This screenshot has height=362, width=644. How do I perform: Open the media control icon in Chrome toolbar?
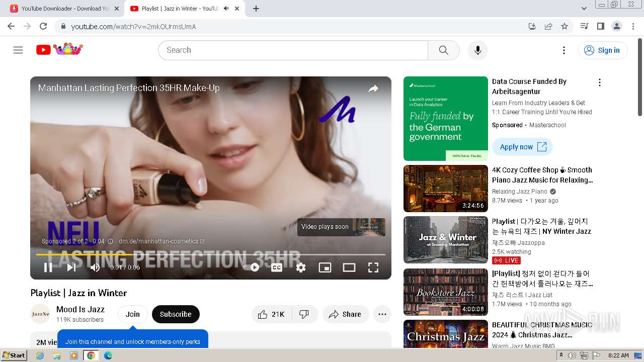(585, 26)
